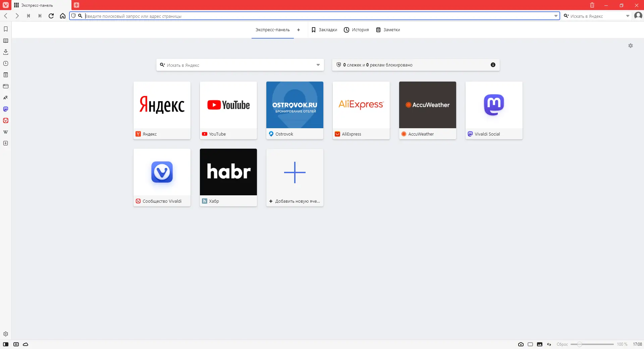
Task: Open the Закладки section
Action: pyautogui.click(x=324, y=30)
